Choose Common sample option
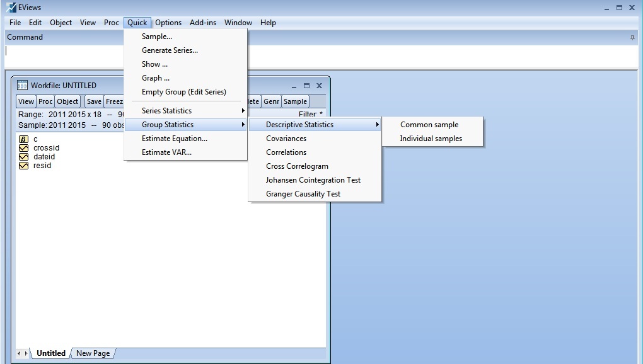 point(432,125)
